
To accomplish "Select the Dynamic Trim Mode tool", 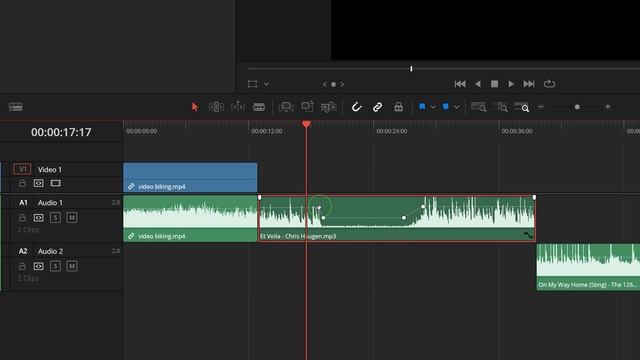I will point(238,107).
